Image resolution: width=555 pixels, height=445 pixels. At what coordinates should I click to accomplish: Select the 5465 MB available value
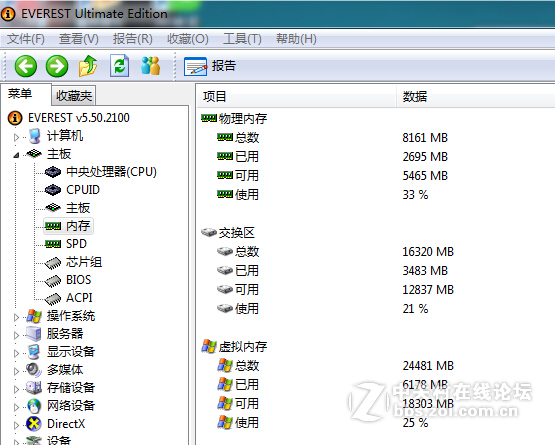(x=425, y=176)
